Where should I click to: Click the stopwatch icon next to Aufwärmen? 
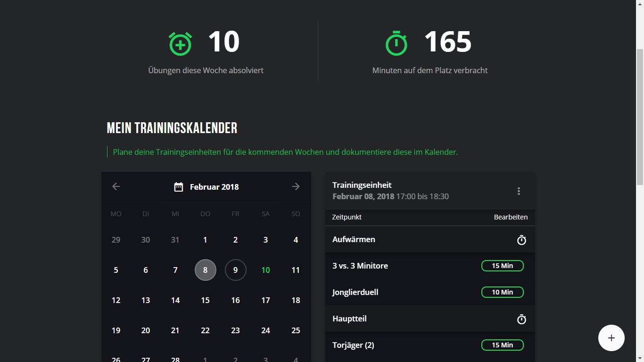click(x=521, y=240)
